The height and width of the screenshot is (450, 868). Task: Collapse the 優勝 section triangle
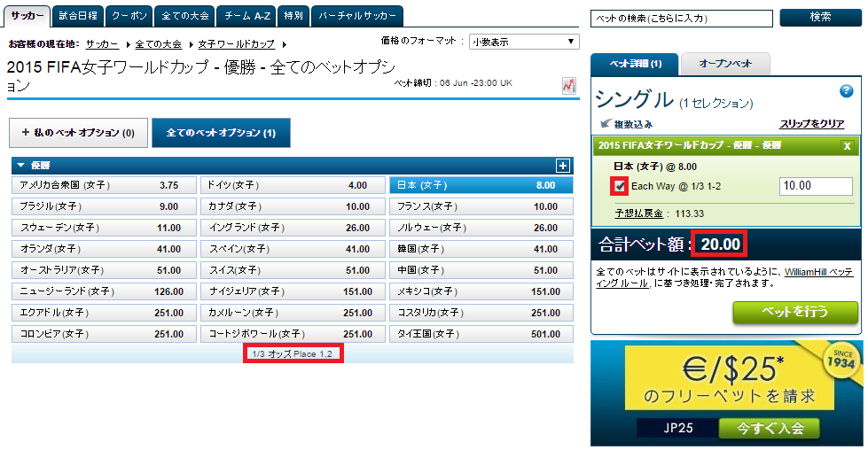tap(21, 165)
